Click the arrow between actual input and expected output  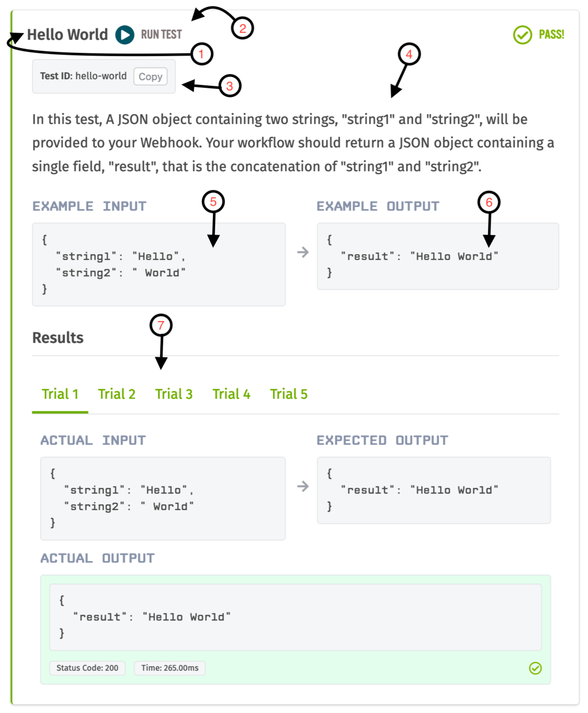[x=303, y=486]
